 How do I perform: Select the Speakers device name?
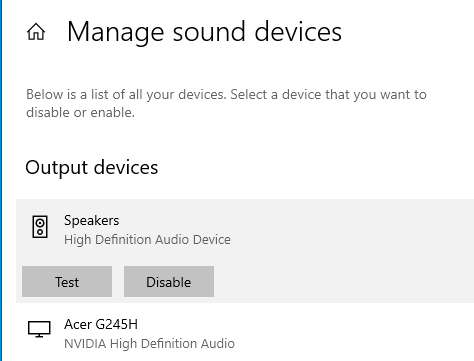pyautogui.click(x=92, y=221)
